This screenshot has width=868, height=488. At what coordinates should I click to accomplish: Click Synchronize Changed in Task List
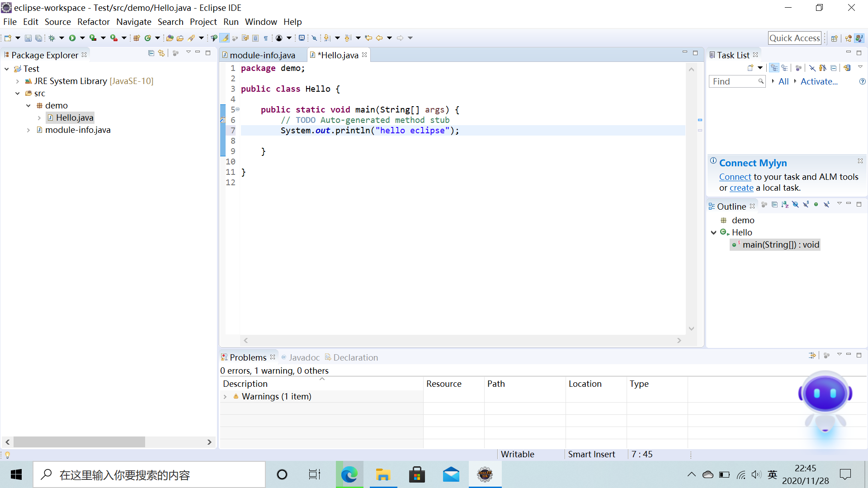pyautogui.click(x=847, y=68)
